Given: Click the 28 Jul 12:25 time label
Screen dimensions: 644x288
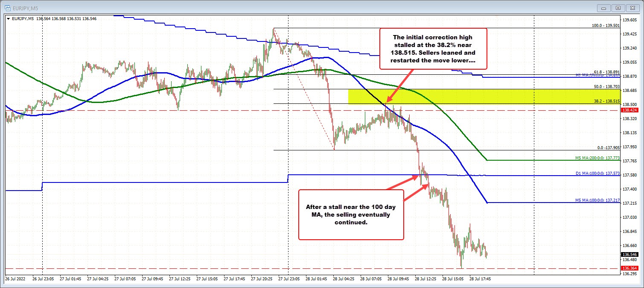Looking at the screenshot, I should pos(426,278).
